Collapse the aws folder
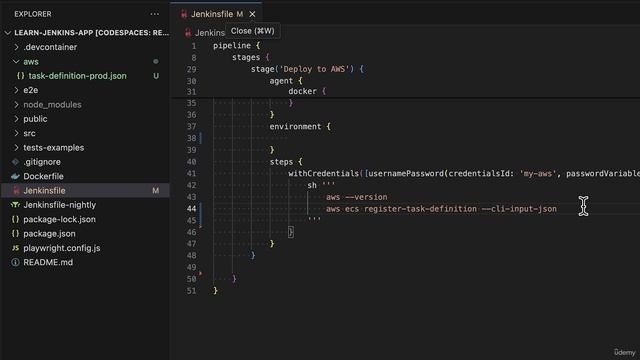 [16, 61]
